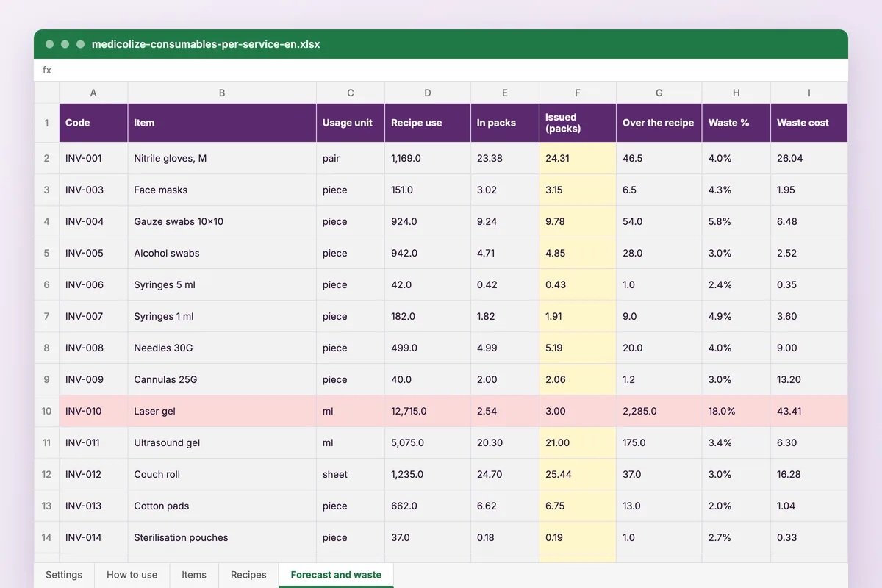Click the file title medicolize-consumables-per-service-en.xlsx
882x588 pixels.
pyautogui.click(x=206, y=44)
